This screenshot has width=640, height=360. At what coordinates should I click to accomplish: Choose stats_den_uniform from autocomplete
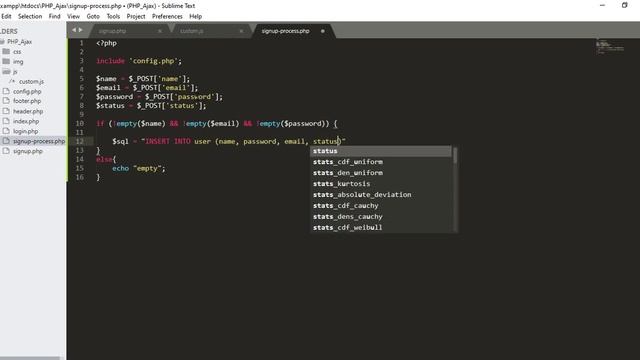point(381,173)
